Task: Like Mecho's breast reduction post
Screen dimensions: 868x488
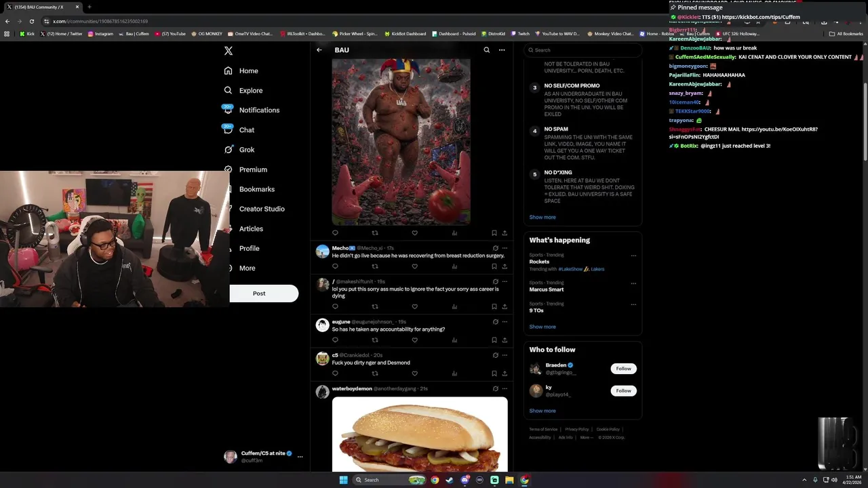Action: 414,266
